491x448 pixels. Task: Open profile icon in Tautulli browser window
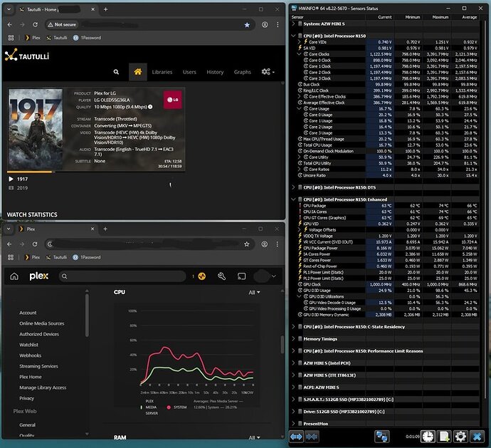pos(265,24)
